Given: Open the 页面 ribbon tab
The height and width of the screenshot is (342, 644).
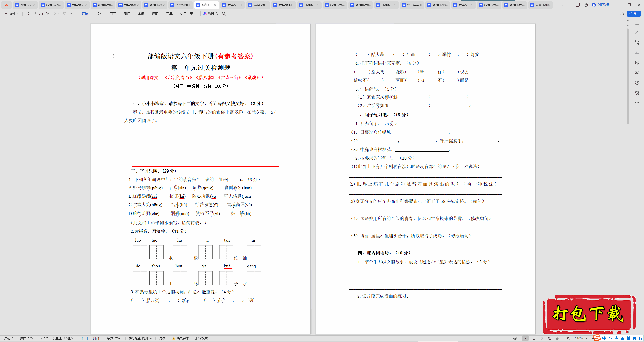Looking at the screenshot, I should [113, 14].
